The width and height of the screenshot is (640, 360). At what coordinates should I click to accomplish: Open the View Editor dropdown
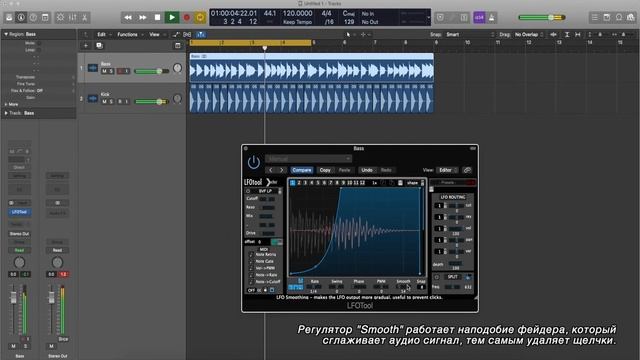coord(447,170)
